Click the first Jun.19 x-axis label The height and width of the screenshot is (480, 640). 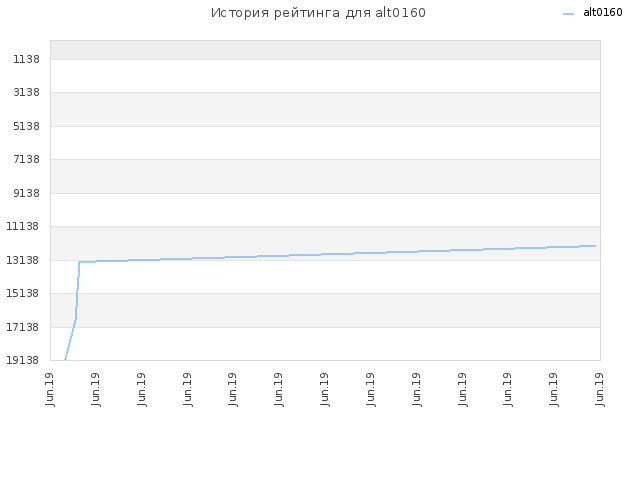pyautogui.click(x=50, y=389)
